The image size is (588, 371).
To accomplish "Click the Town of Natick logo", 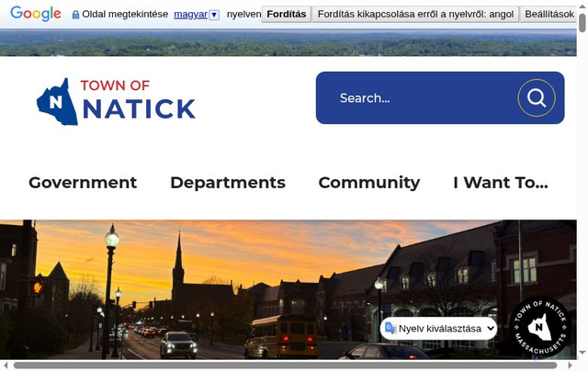I will pyautogui.click(x=116, y=102).
